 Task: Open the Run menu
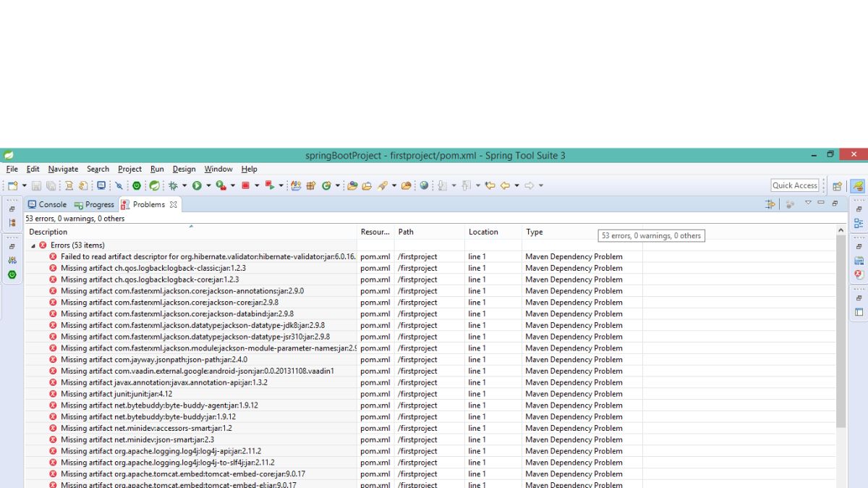[x=157, y=169]
